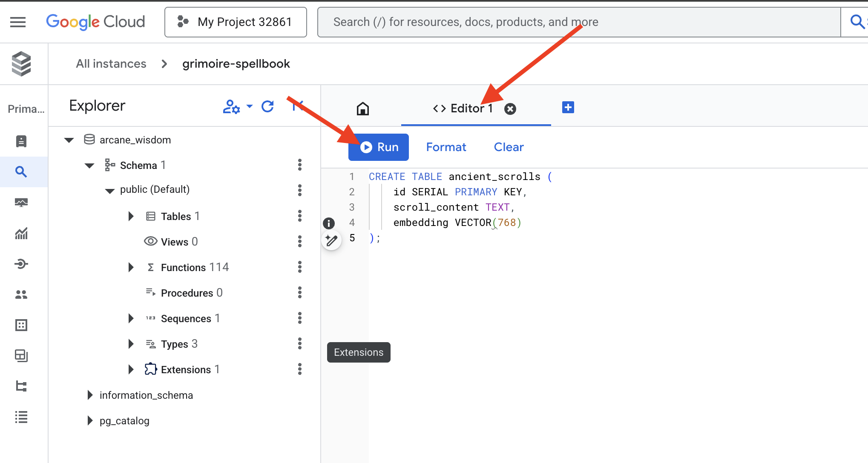Select the user settings icon above Explorer

click(x=231, y=107)
